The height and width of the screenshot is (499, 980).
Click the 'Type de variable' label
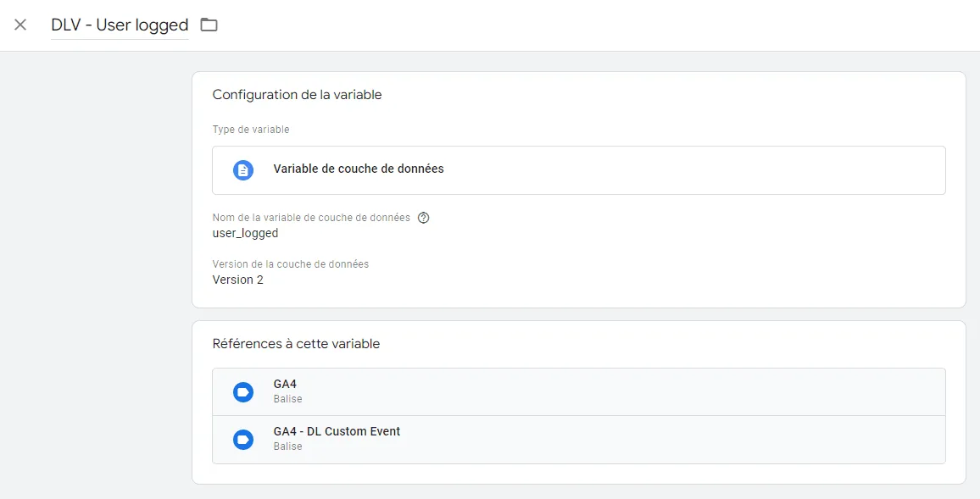(251, 130)
